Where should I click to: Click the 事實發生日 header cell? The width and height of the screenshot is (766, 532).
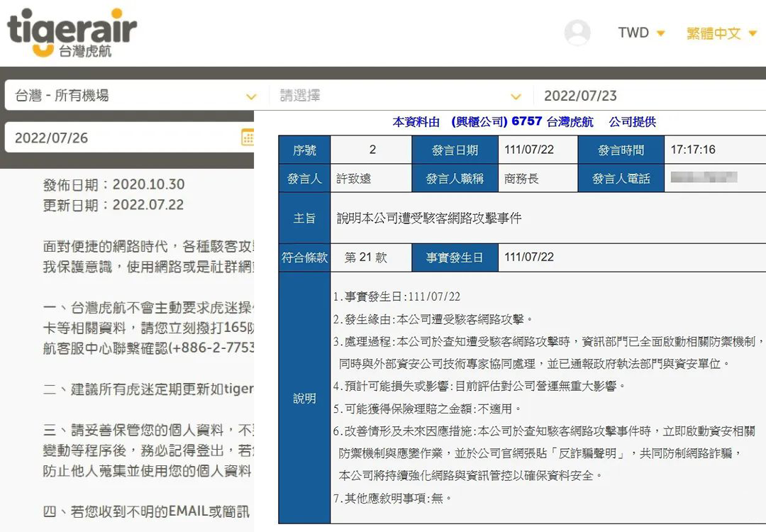pos(455,257)
